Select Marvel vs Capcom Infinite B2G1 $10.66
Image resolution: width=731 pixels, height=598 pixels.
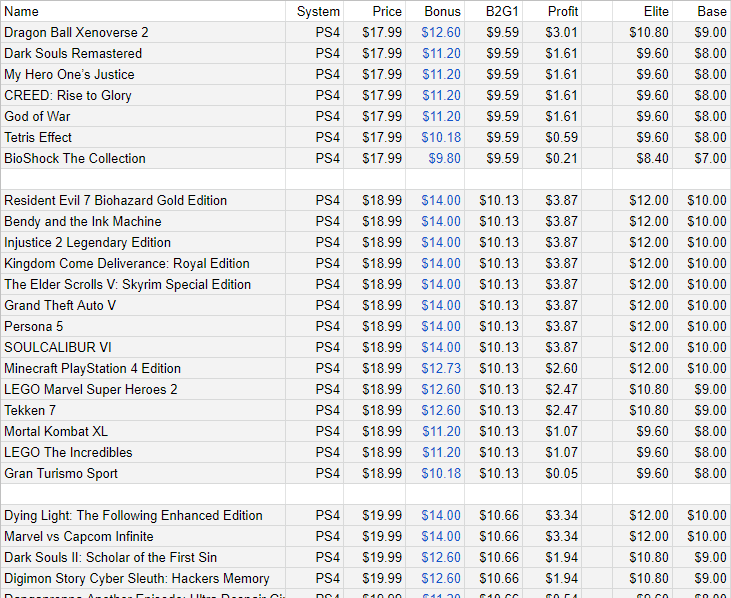(493, 536)
